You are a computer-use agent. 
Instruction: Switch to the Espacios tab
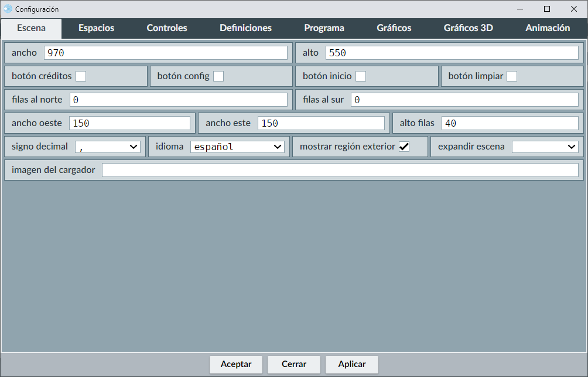96,28
